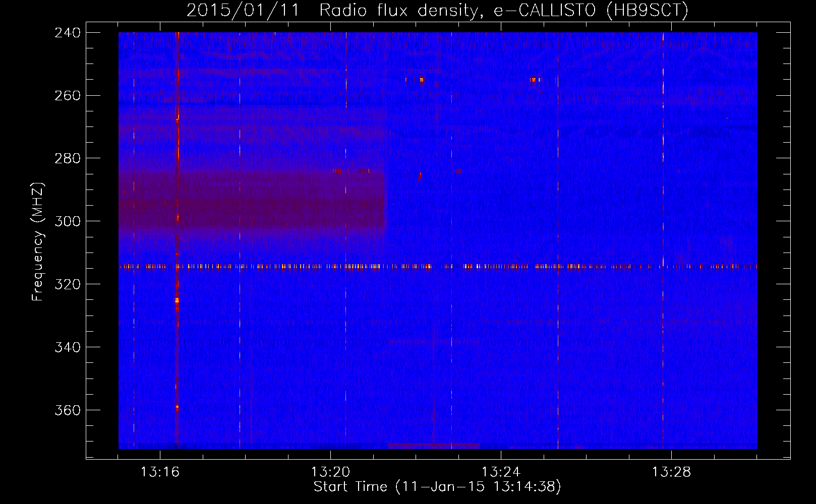The height and width of the screenshot is (504, 816).
Task: Click the 13:28 time tick label
Action: [x=671, y=472]
